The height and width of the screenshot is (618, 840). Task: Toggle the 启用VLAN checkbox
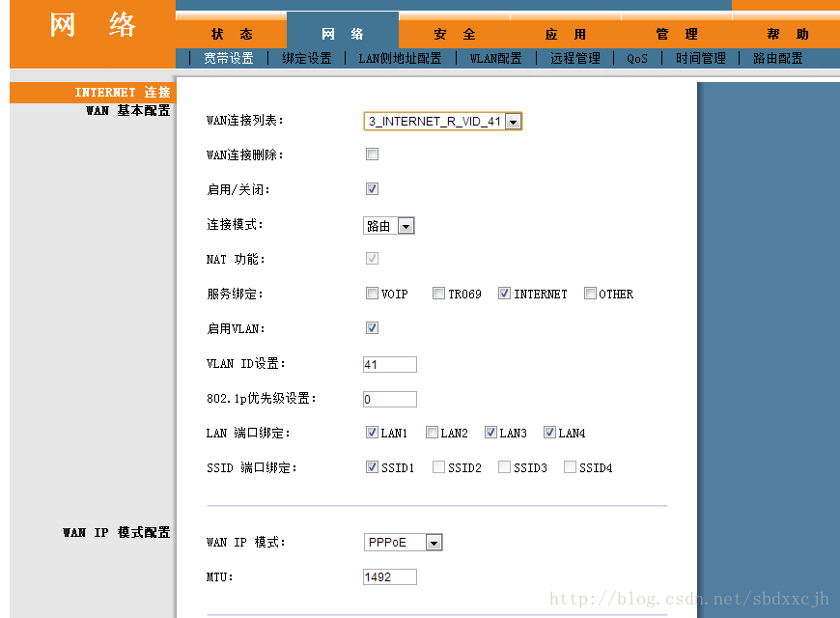[372, 327]
